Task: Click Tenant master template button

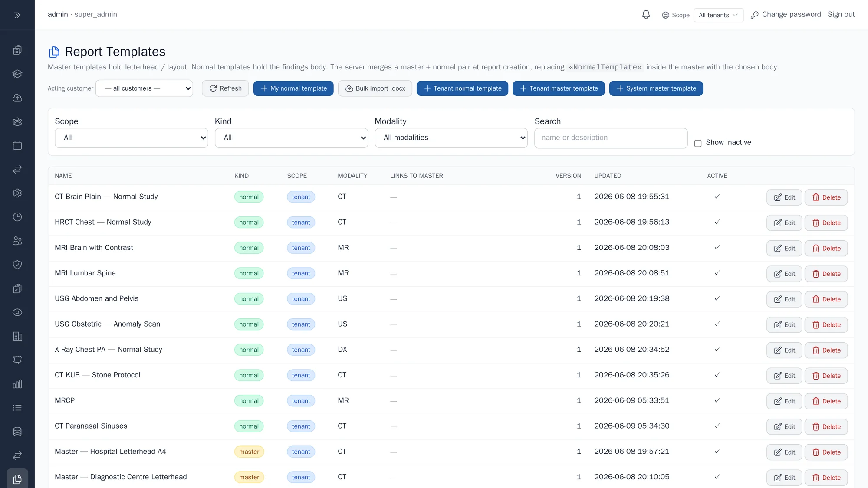Action: point(559,88)
